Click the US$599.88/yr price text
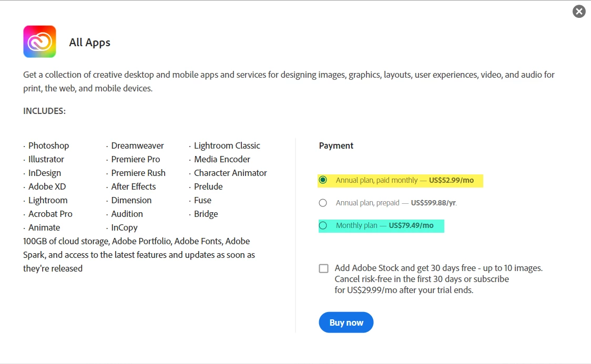 tap(433, 203)
